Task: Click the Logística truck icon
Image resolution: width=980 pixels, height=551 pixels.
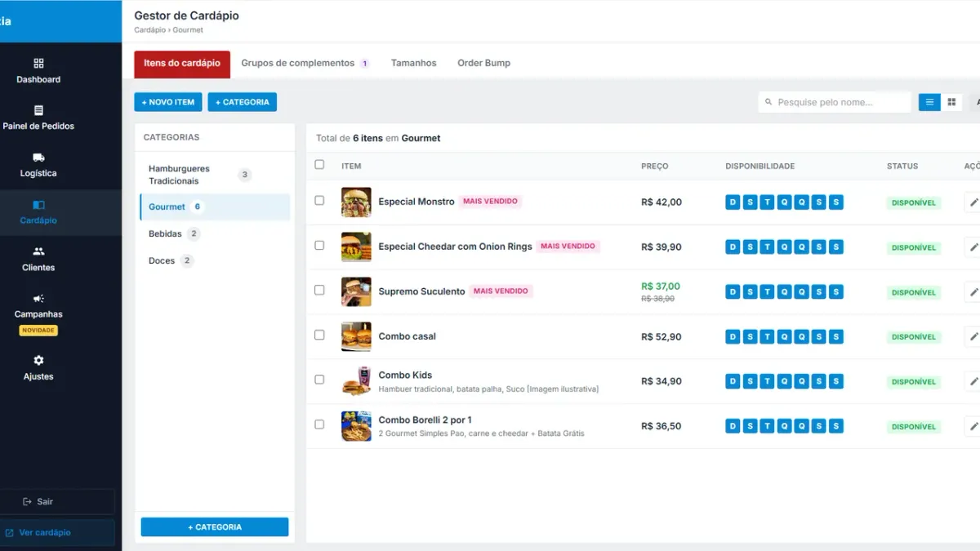Action: tap(38, 158)
